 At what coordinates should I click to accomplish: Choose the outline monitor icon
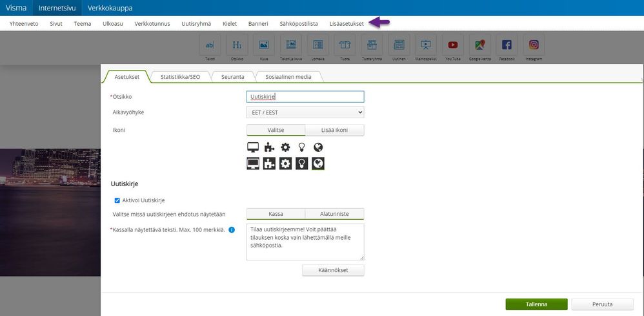pos(253,147)
